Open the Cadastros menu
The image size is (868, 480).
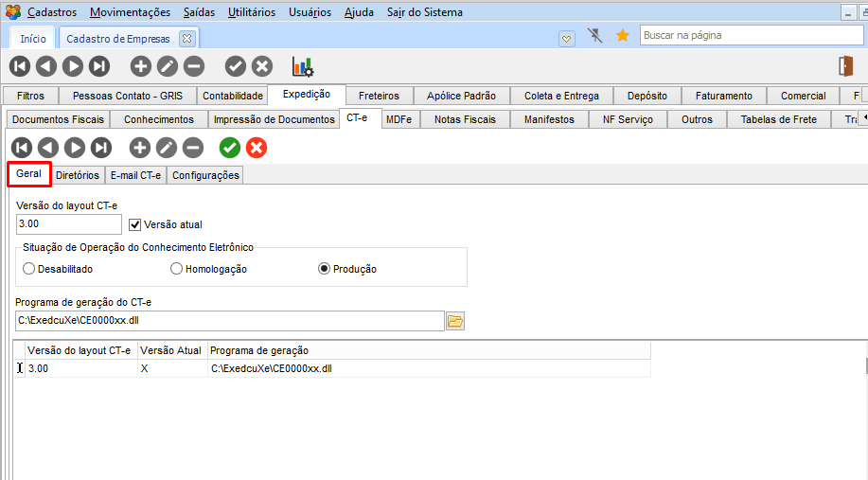coord(52,12)
